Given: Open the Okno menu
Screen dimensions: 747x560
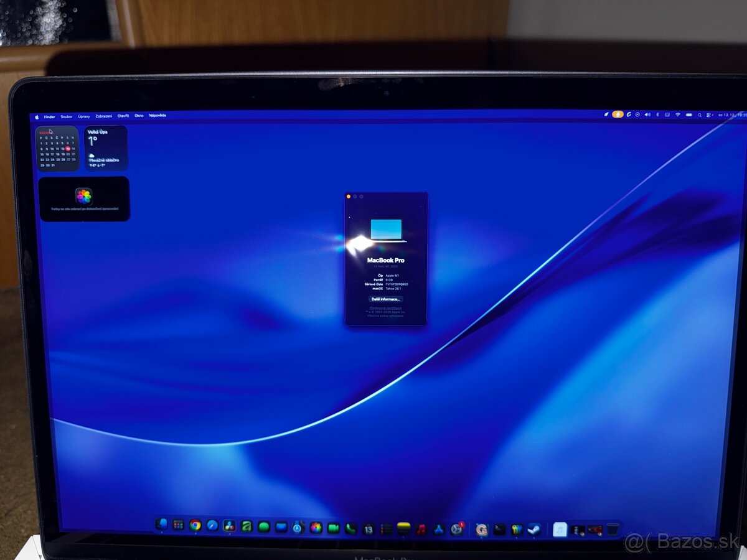Looking at the screenshot, I should click(x=139, y=116).
